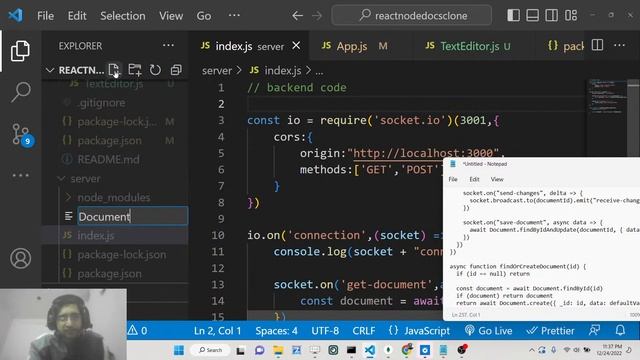This screenshot has width=640, height=360.
Task: Open the Notepad File menu
Action: 453,179
